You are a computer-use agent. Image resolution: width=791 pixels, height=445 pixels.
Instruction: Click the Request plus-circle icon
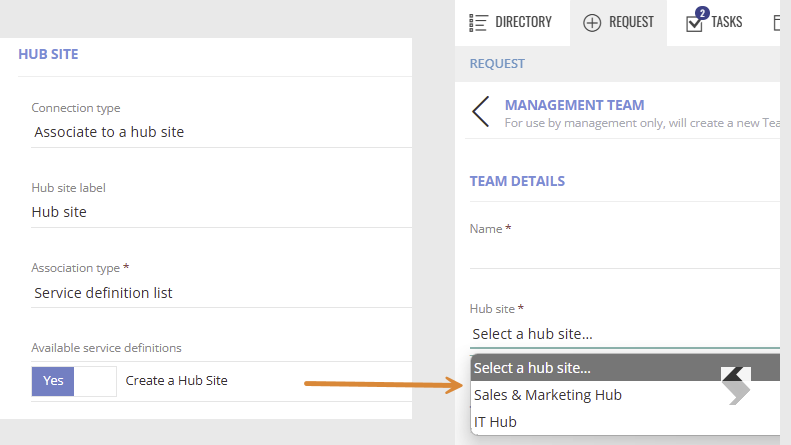click(x=592, y=23)
